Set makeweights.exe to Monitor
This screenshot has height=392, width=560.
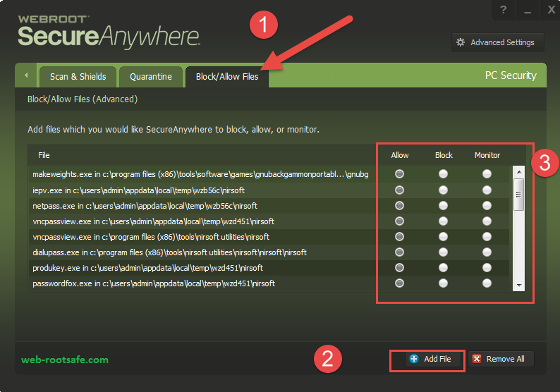[x=487, y=174]
